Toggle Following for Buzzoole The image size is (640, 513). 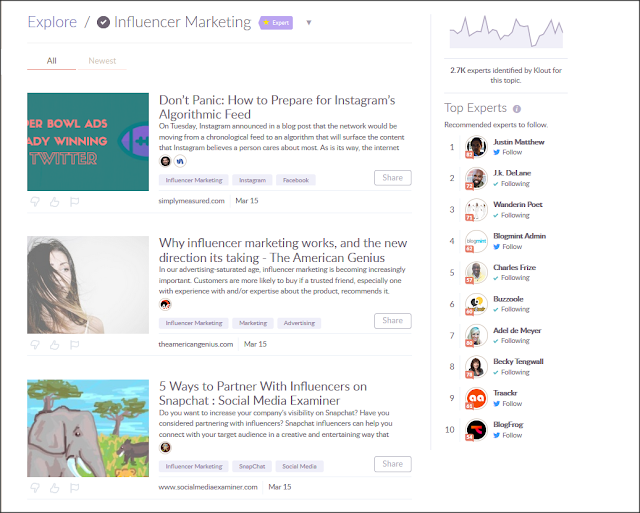click(x=511, y=309)
